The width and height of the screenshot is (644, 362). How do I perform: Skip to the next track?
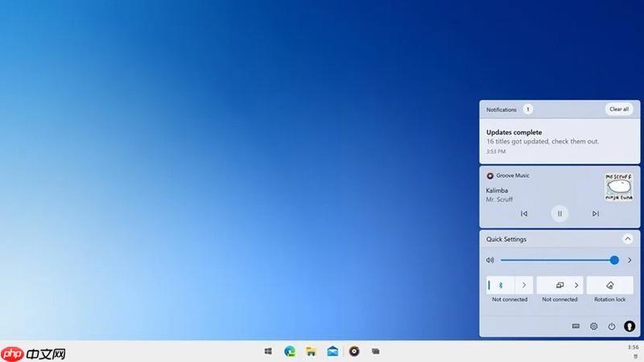tap(596, 213)
